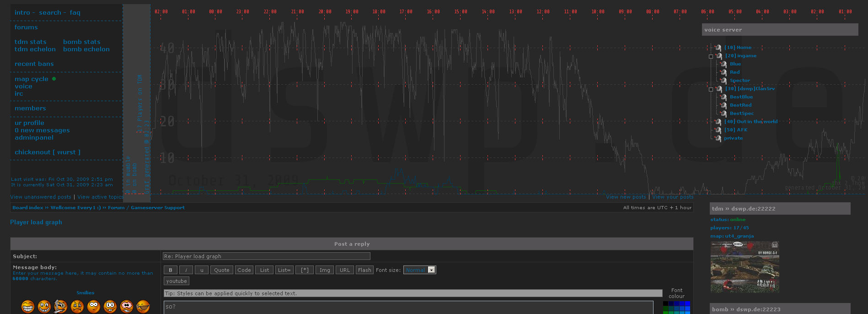Open the forums menu item
Image resolution: width=868 pixels, height=314 pixels.
coord(26,27)
